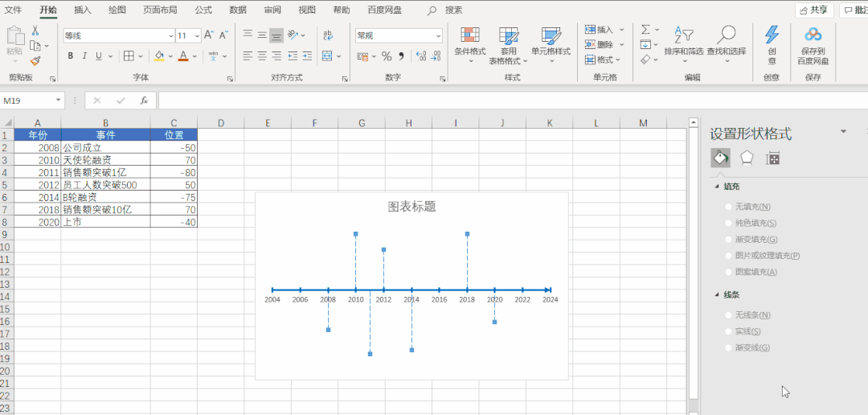
Task: Click the Cut scissors icon
Action: click(x=35, y=31)
